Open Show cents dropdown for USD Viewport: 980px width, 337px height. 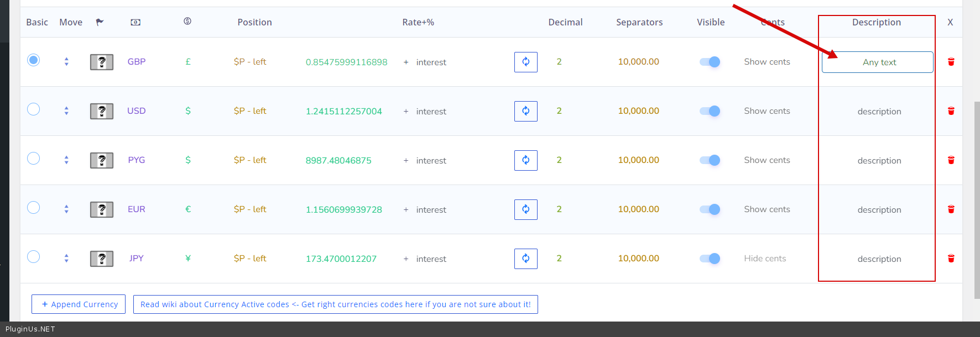[x=767, y=111]
